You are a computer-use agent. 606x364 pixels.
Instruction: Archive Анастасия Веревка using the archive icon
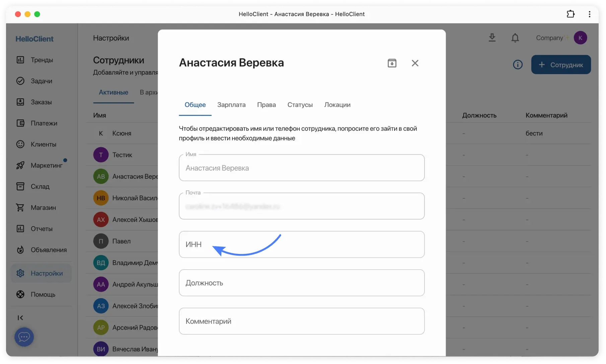coord(392,63)
